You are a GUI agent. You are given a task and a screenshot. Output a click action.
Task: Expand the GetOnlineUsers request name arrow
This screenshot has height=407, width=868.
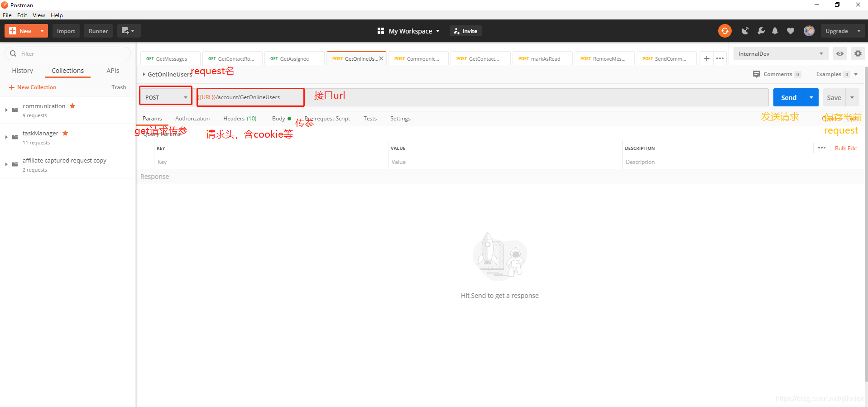point(144,74)
